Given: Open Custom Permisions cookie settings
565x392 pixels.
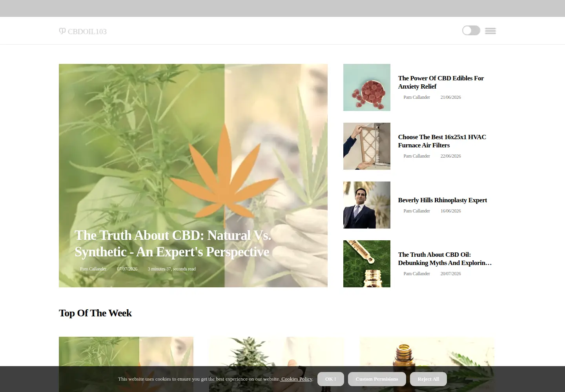Looking at the screenshot, I should click(x=377, y=379).
